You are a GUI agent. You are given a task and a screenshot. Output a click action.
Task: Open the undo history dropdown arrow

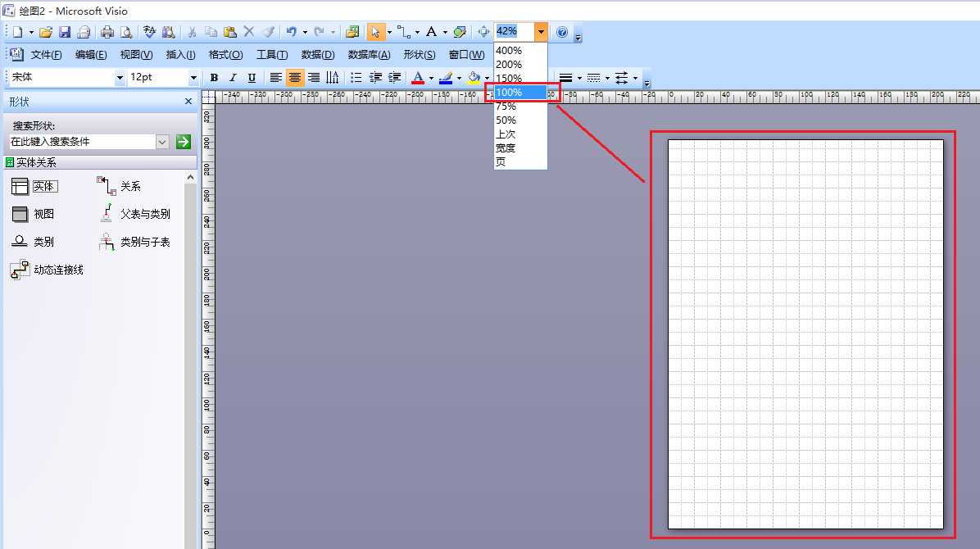(305, 31)
